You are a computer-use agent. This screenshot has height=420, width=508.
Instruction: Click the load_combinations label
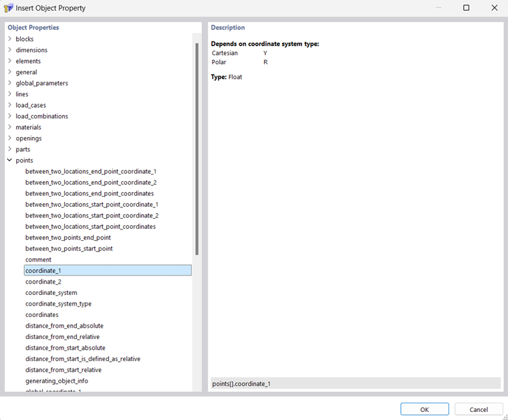[x=42, y=116]
